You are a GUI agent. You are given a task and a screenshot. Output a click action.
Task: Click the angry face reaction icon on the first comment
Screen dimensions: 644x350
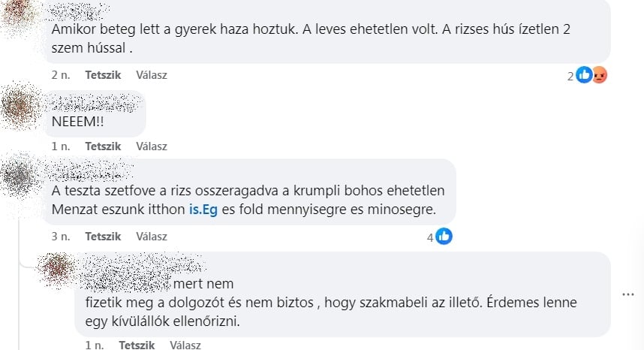tap(599, 75)
